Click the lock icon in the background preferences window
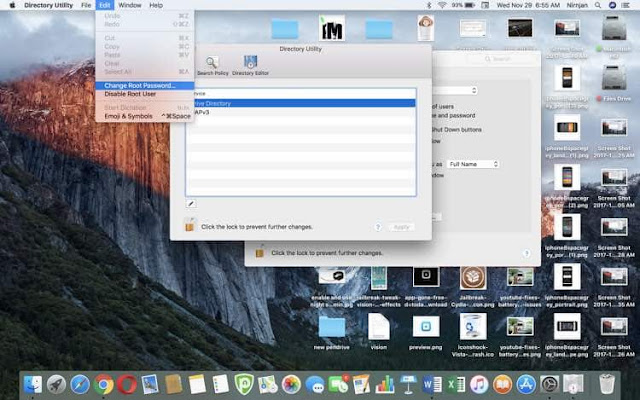This screenshot has height=400, width=640. click(260, 251)
